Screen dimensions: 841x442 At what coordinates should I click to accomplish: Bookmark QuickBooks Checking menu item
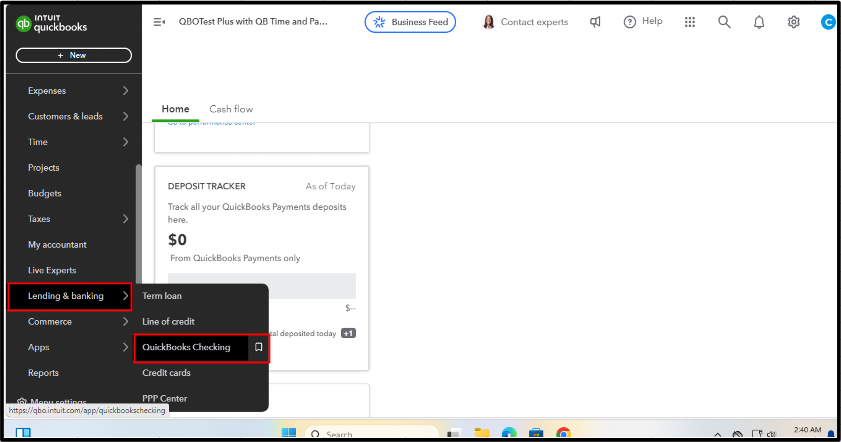point(259,347)
